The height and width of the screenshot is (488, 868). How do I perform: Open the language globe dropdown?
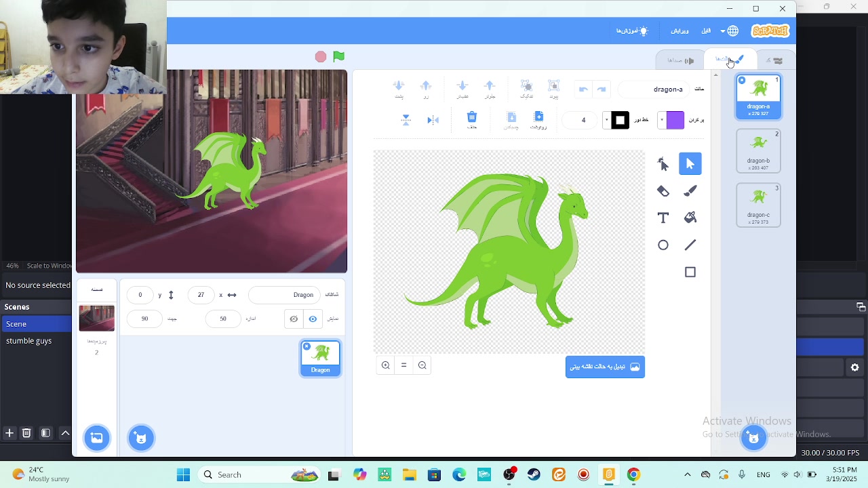coord(729,31)
